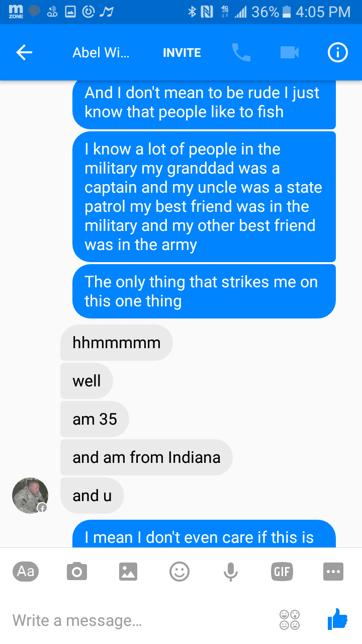Open the photo gallery picker icon
Viewport: 362px width, 644px height.
coord(128,572)
